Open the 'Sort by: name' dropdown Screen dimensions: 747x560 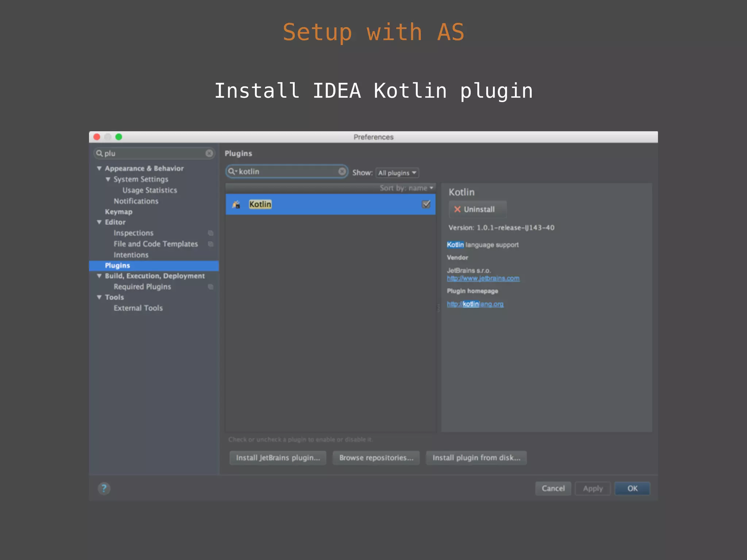[406, 188]
